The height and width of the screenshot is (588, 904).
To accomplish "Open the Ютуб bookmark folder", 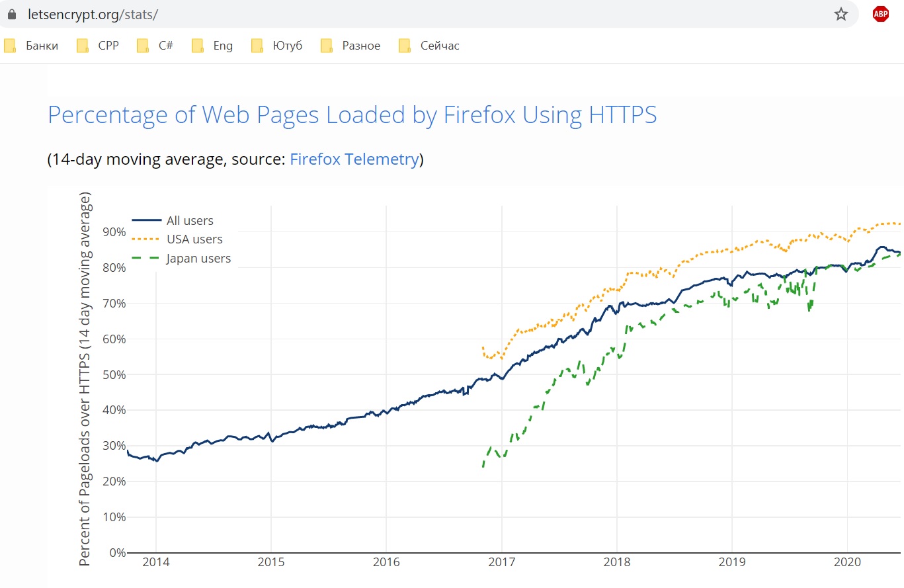I will coord(277,46).
